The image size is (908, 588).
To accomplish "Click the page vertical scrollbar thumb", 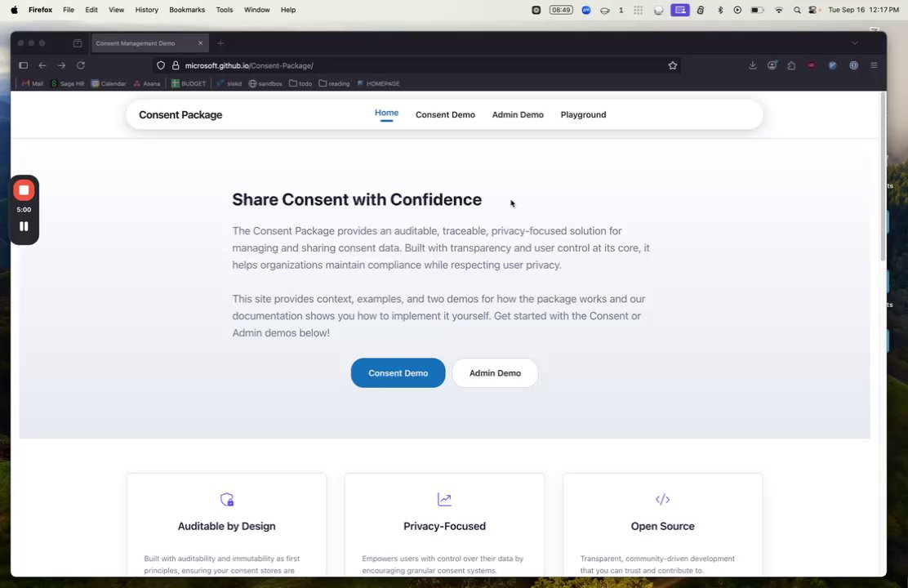I will 883,176.
